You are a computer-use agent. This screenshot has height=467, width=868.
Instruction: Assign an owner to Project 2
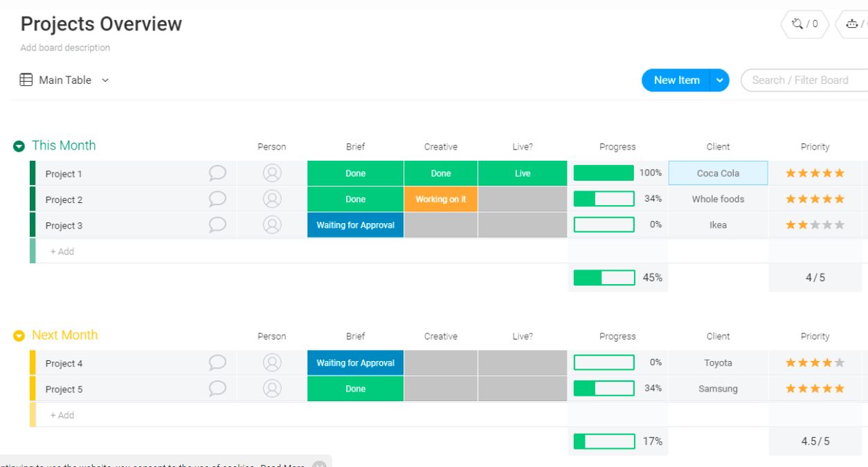271,199
